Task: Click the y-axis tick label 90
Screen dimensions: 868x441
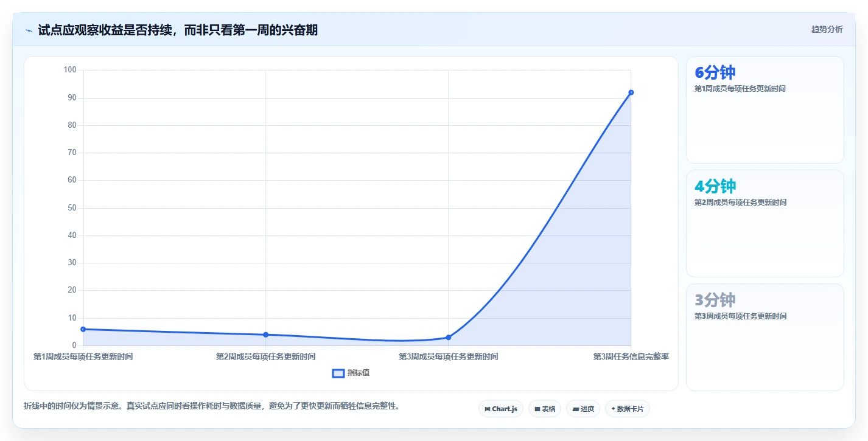Action: [x=72, y=98]
